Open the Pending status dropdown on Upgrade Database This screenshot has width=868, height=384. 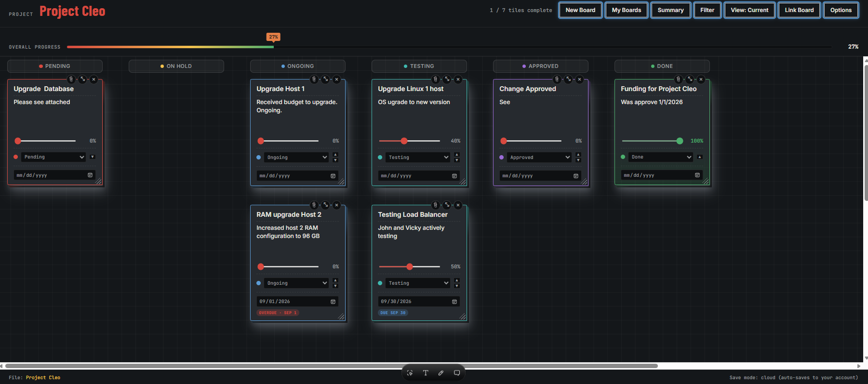coord(53,157)
